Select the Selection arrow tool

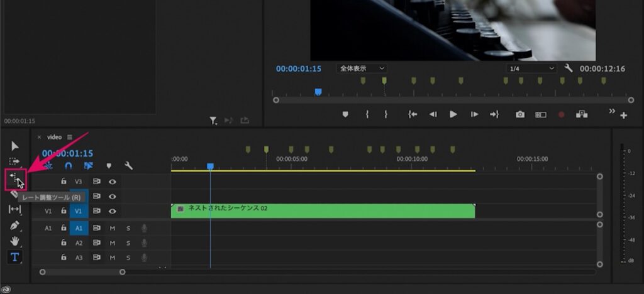(15, 146)
